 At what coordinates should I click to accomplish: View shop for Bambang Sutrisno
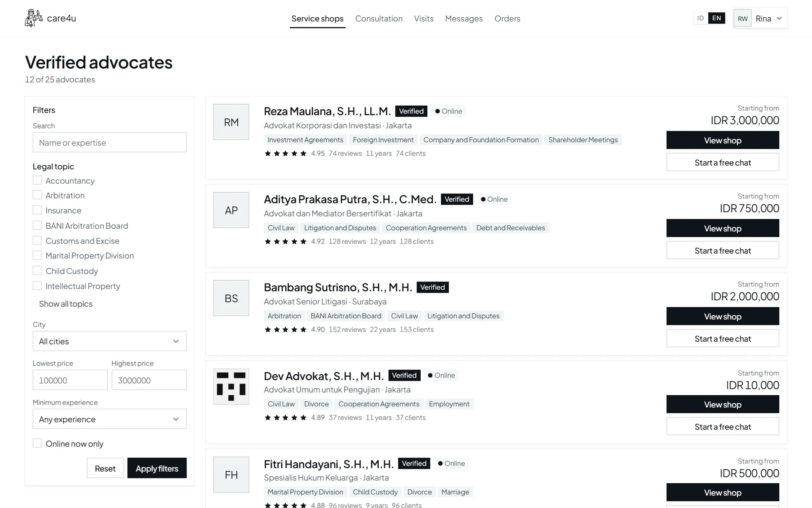click(x=723, y=316)
